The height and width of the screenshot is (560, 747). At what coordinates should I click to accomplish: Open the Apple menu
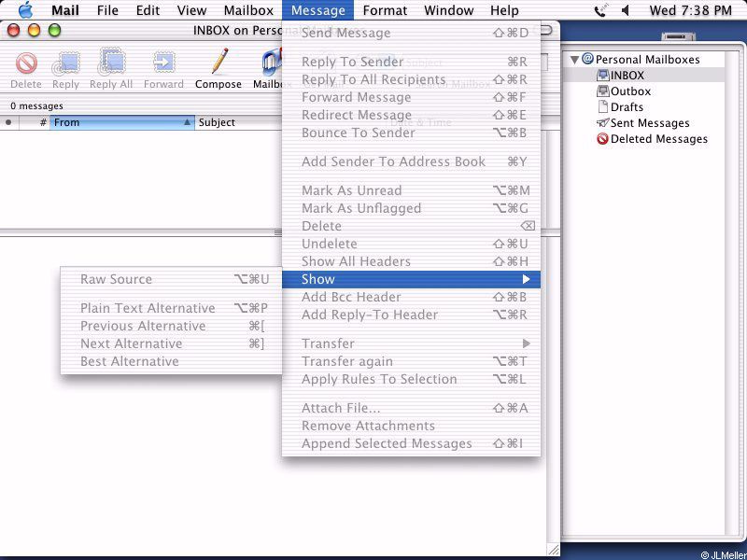[x=25, y=10]
